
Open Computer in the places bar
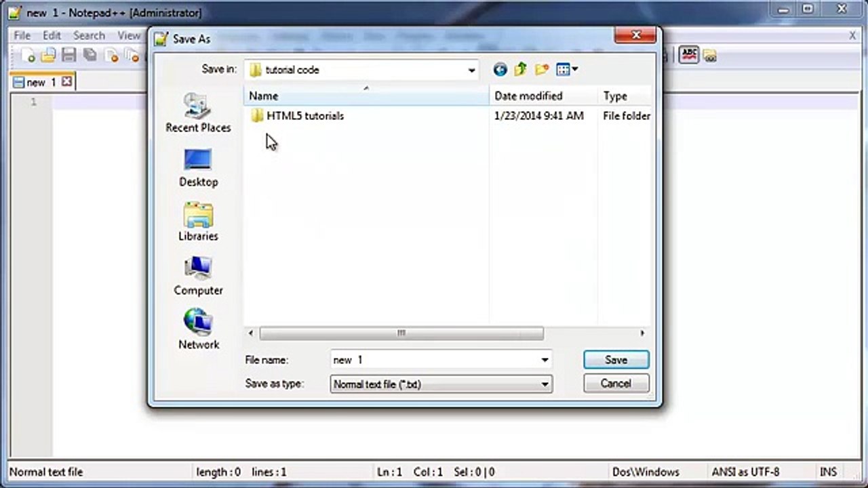[198, 276]
